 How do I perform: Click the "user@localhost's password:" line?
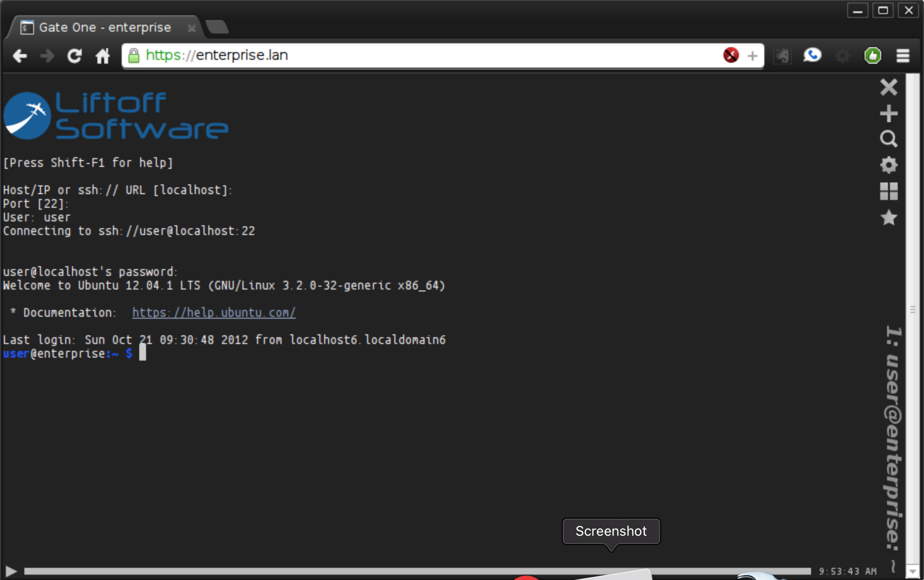pos(91,272)
